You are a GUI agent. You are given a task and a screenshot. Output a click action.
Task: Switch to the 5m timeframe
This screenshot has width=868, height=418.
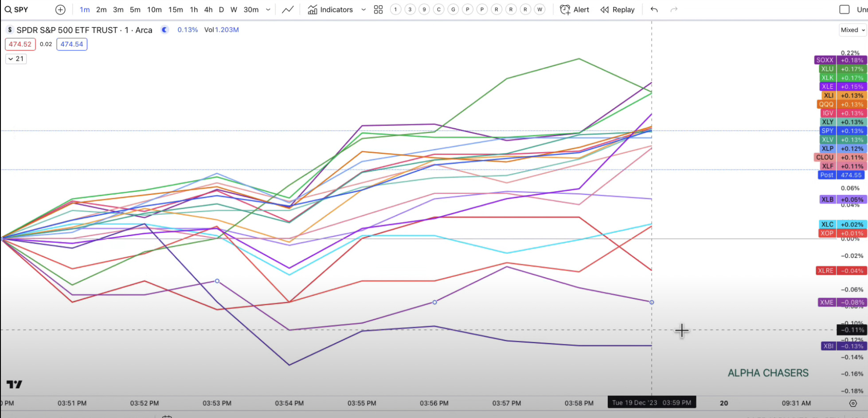[x=135, y=9]
